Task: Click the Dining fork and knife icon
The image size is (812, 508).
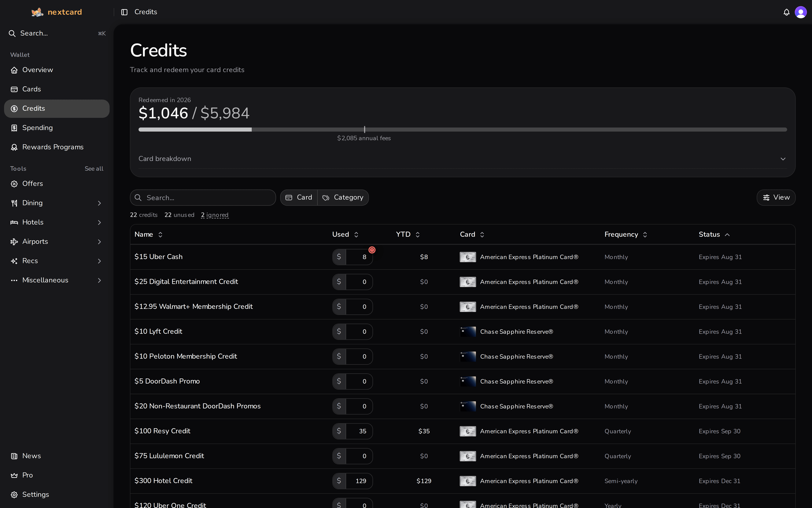Action: (14, 203)
